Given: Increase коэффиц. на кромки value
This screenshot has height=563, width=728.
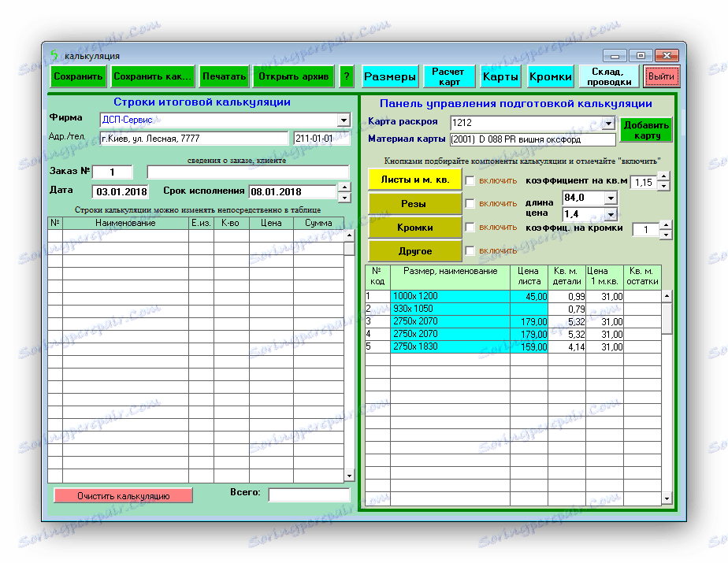Looking at the screenshot, I should [666, 224].
